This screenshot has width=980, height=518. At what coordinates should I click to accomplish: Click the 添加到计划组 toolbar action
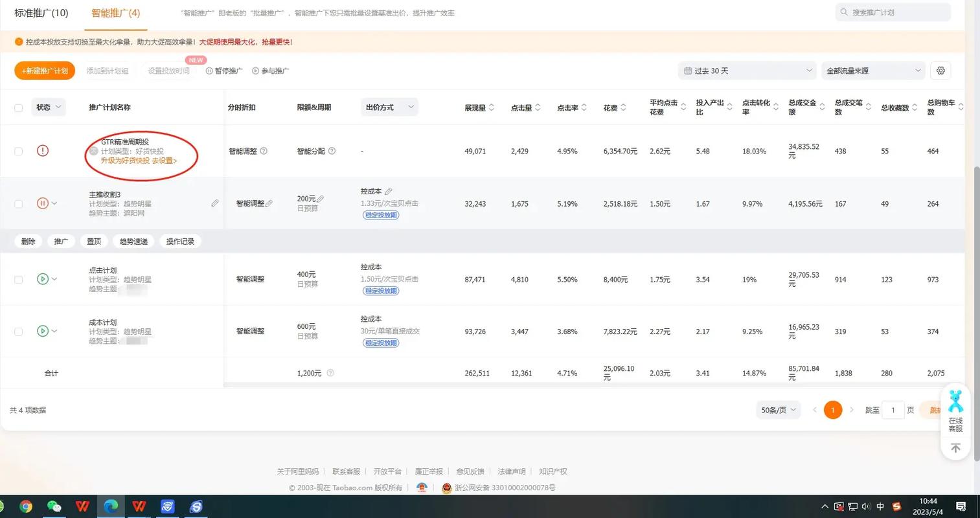pos(108,71)
